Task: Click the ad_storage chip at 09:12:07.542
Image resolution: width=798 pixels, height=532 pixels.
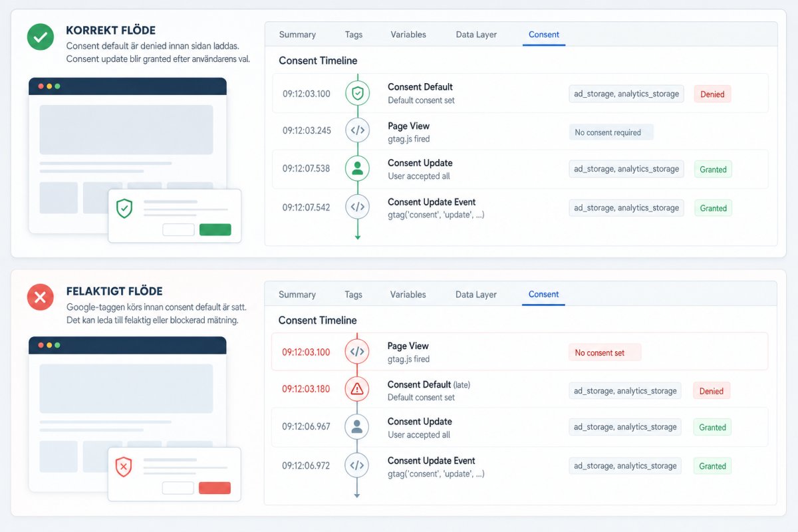Action: click(626, 207)
